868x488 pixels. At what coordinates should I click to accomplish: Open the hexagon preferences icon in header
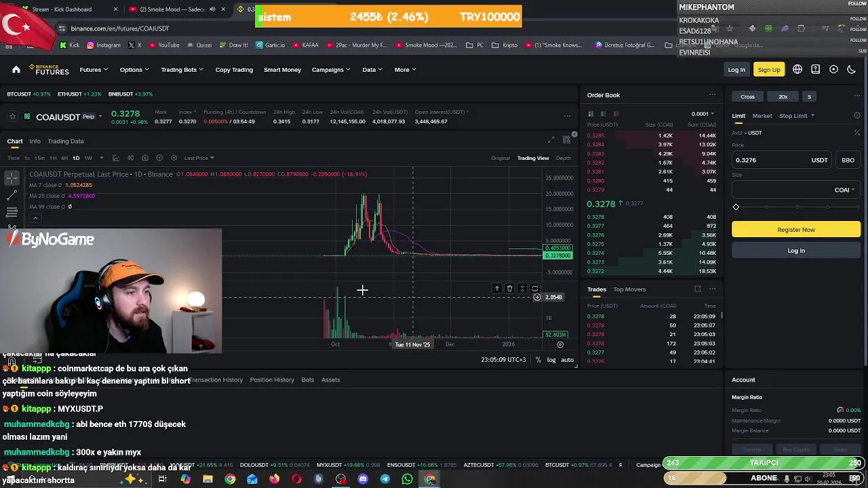[833, 69]
